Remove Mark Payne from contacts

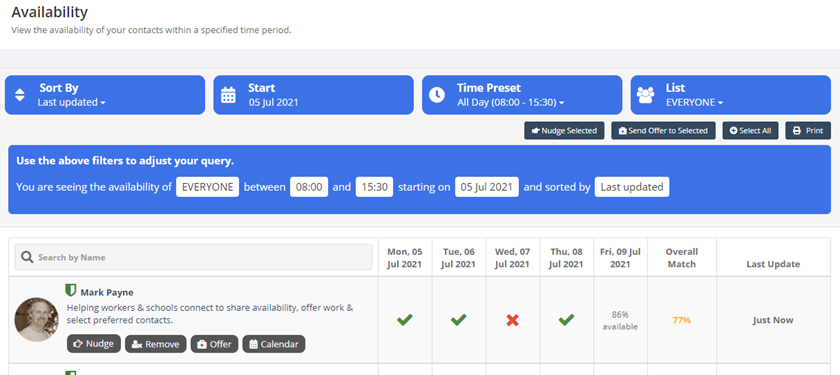(156, 344)
